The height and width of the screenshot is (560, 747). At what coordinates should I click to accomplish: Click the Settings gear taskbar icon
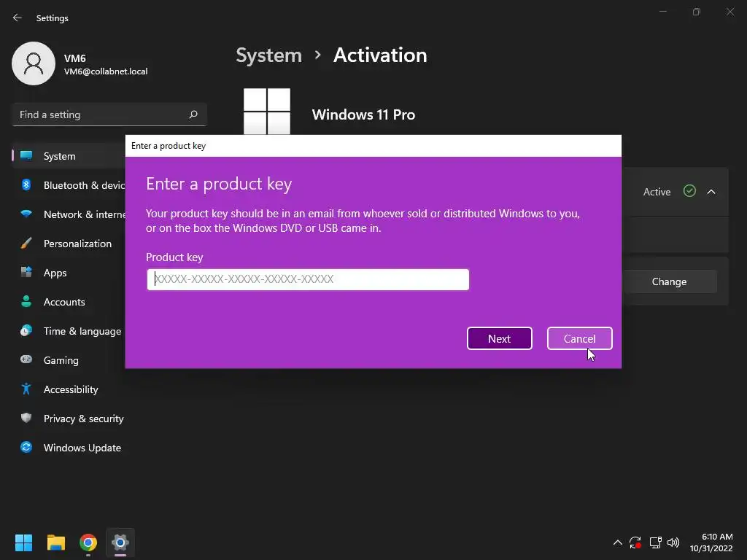[x=120, y=542]
